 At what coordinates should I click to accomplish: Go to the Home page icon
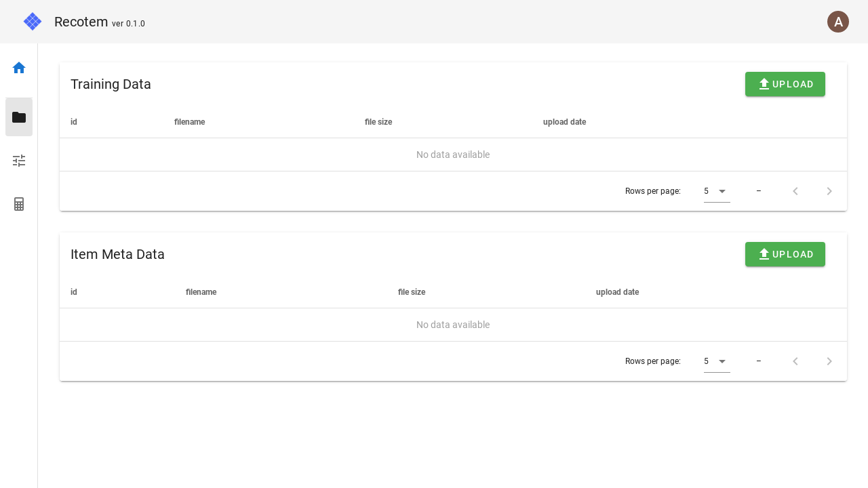[x=19, y=68]
